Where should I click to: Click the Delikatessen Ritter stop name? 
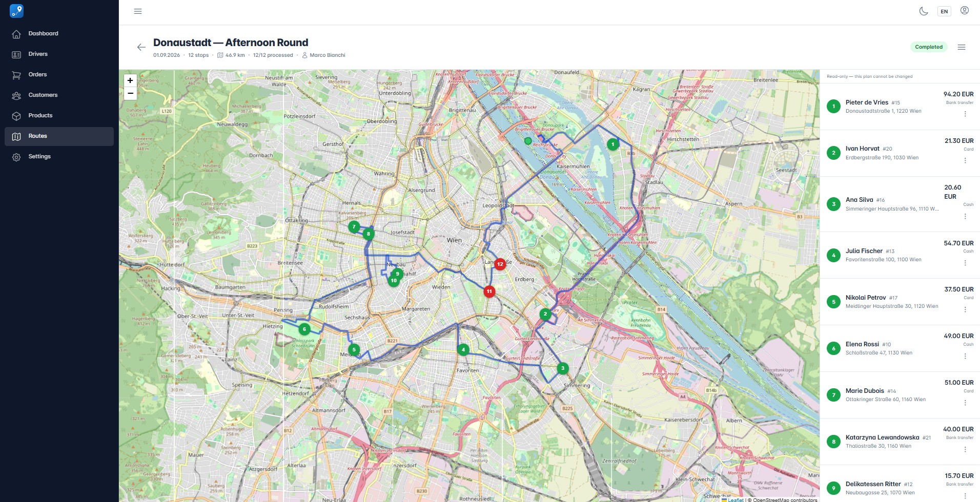click(x=873, y=484)
